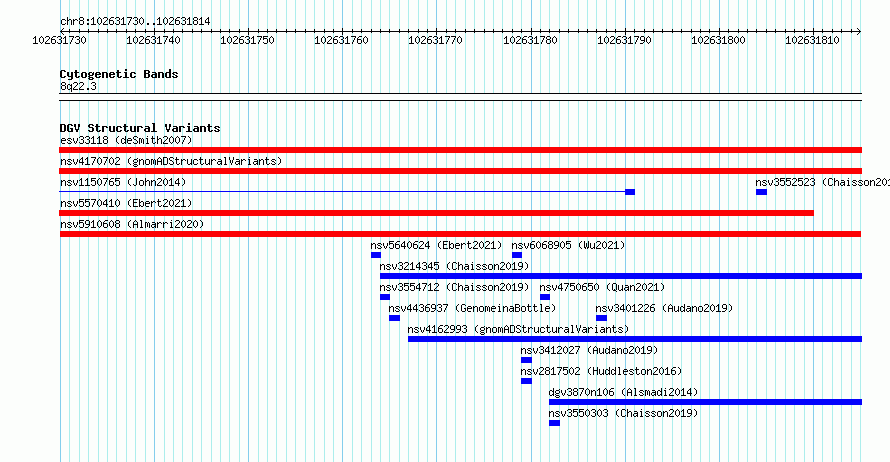The width and height of the screenshot is (890, 462).
Task: Click ruler position 102631780
Action: pyautogui.click(x=531, y=40)
